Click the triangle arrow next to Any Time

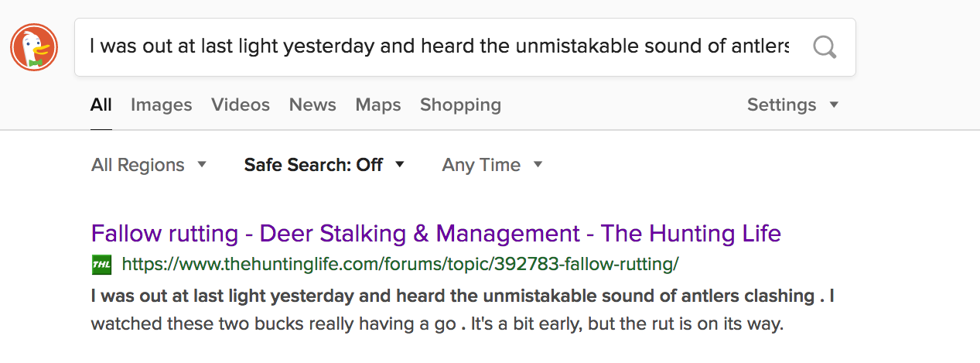point(538,165)
